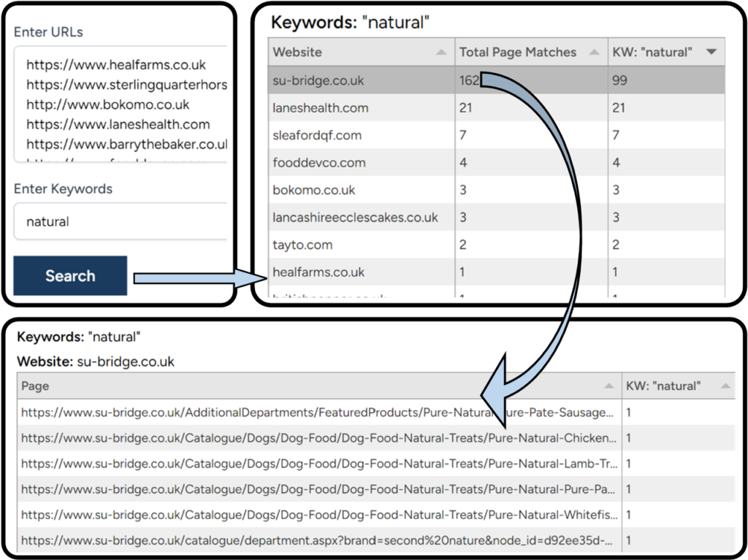The width and height of the screenshot is (748, 560).
Task: Click the Enter Keywords input containing natural
Action: [121, 222]
